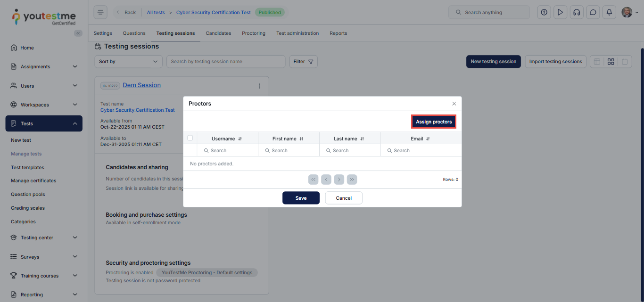
Task: Open Dem Session three-dot options menu
Action: pyautogui.click(x=259, y=86)
